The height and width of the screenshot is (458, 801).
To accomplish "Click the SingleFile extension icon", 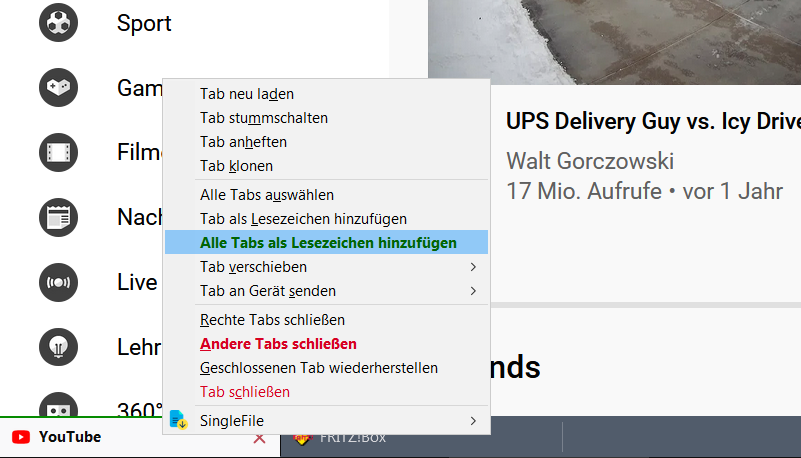I will coord(178,420).
